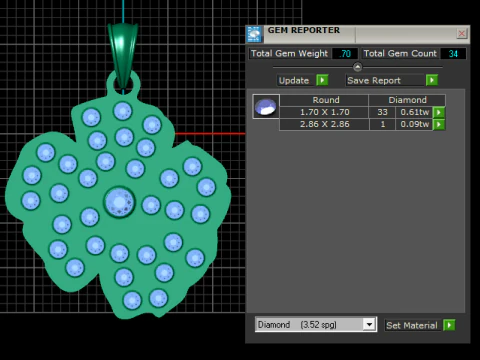Screen dimensions: 480x360
Task: Click green arrow on 0.61tw row
Action: 439,112
